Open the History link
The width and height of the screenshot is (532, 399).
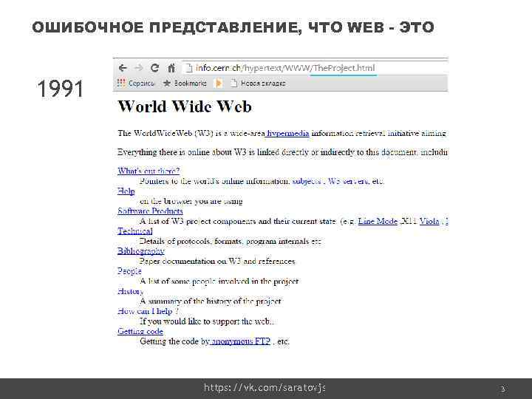pyautogui.click(x=131, y=291)
